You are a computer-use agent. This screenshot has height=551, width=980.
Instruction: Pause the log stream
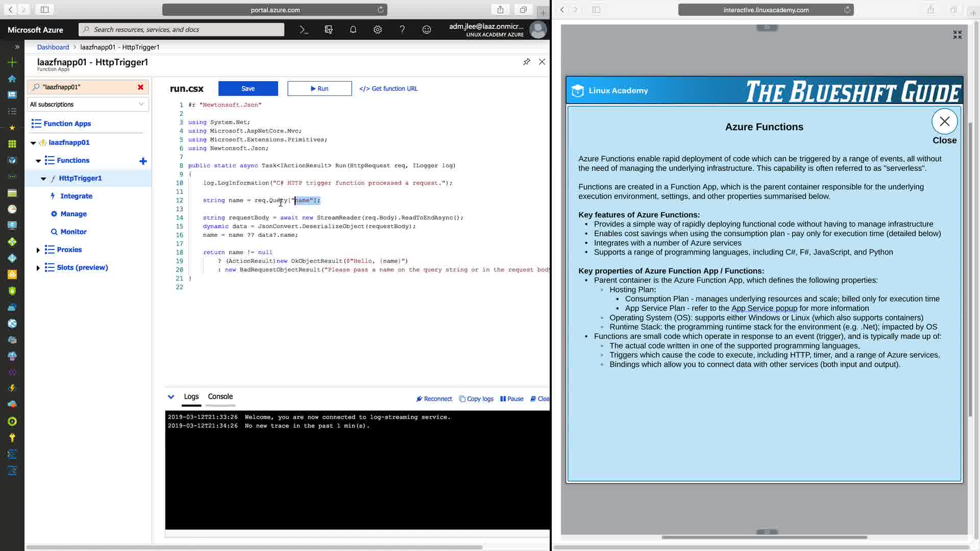[x=511, y=399]
